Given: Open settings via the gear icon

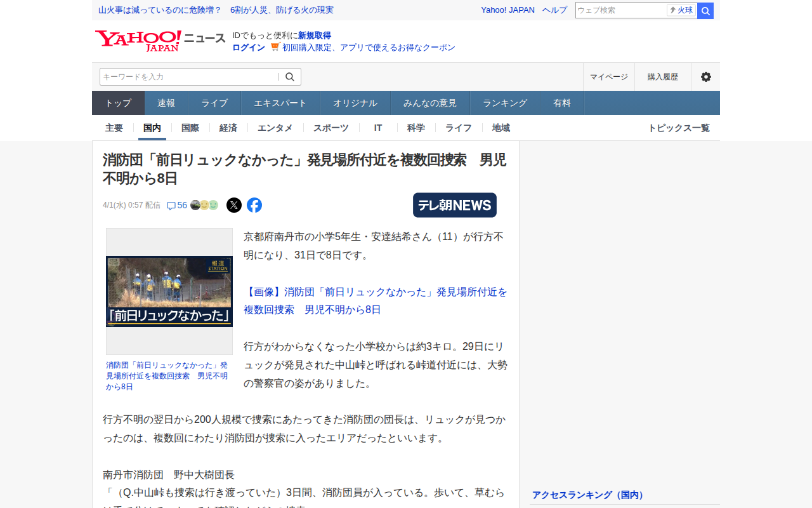Looking at the screenshot, I should (x=705, y=77).
